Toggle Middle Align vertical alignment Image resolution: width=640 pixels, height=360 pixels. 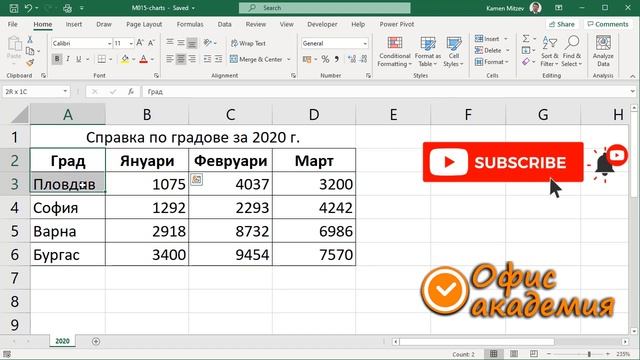pyautogui.click(x=181, y=42)
